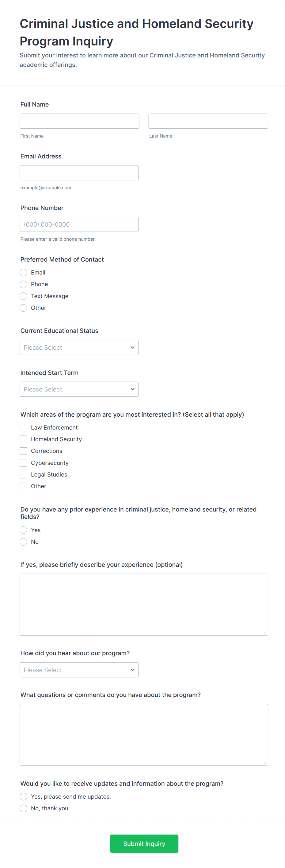
Task: Select No for prior experience
Action: 24,542
